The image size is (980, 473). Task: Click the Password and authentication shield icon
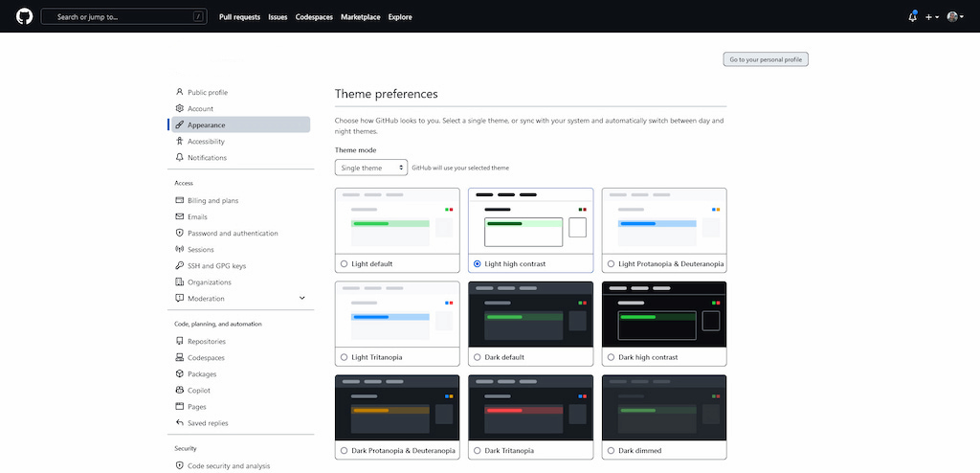pos(179,233)
